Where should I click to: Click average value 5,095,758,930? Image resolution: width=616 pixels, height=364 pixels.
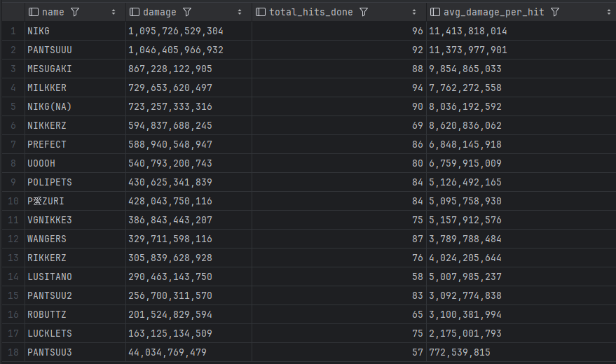465,201
